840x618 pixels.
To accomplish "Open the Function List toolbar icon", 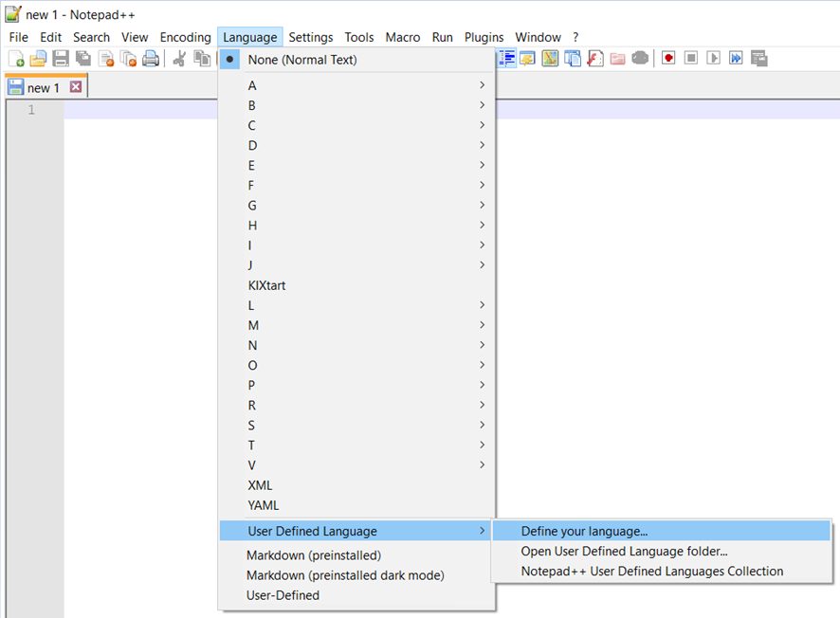I will (x=595, y=59).
